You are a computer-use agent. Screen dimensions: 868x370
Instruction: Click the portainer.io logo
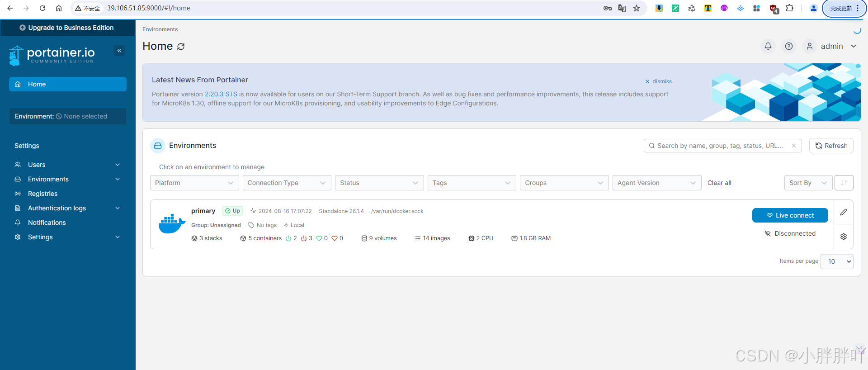tap(52, 56)
